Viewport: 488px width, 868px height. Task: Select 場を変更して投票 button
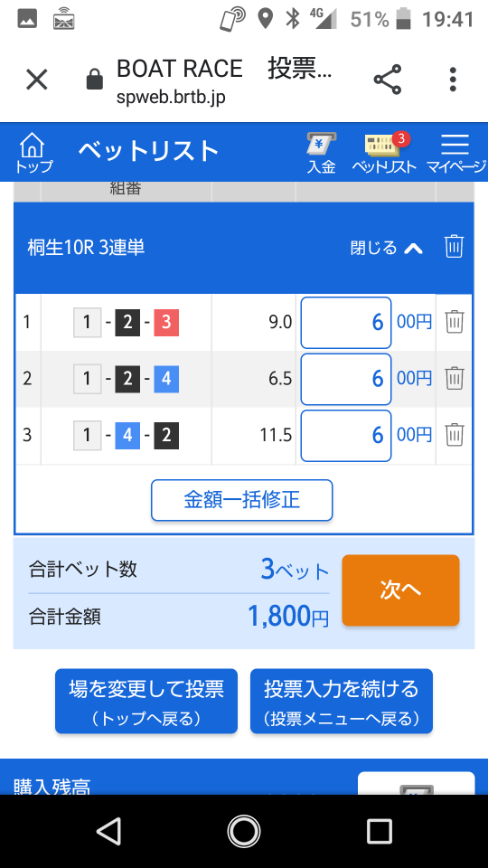pyautogui.click(x=146, y=701)
